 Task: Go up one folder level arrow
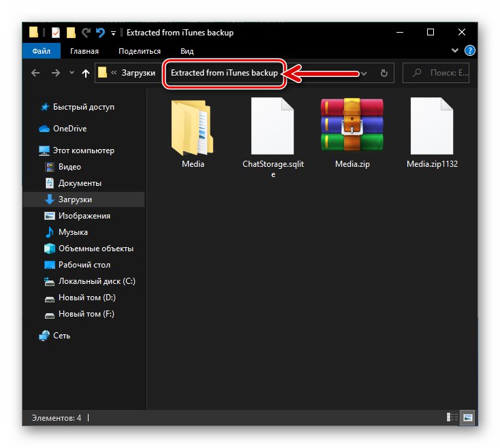point(85,74)
